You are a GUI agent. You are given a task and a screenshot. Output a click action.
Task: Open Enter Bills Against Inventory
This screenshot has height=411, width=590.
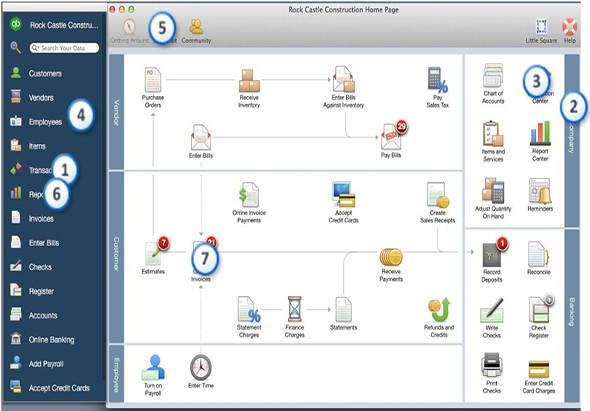pyautogui.click(x=344, y=79)
